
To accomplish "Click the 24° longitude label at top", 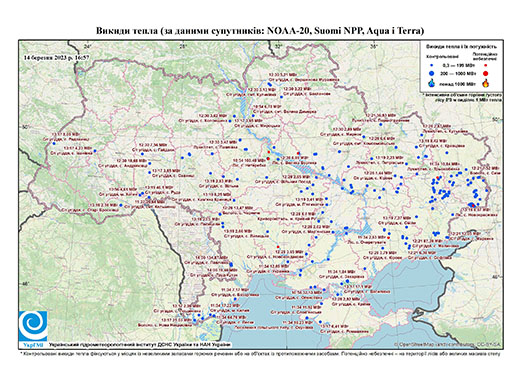I will pyautogui.click(x=88, y=46).
